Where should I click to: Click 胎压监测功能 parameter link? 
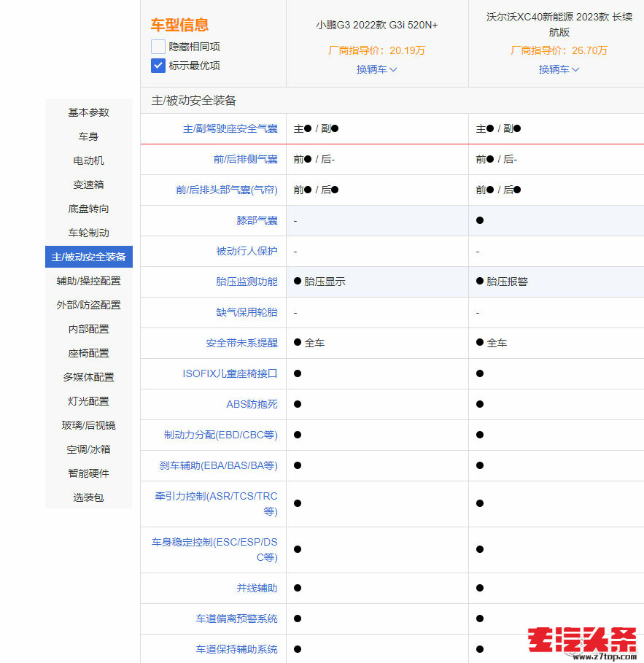click(x=247, y=282)
